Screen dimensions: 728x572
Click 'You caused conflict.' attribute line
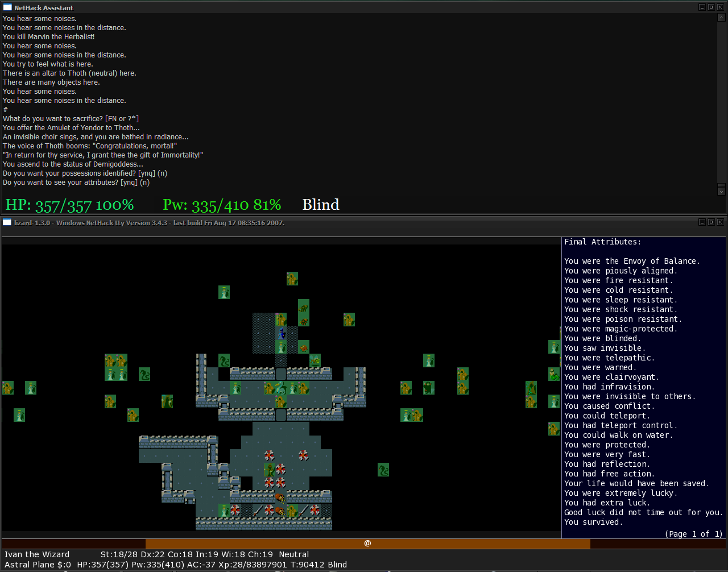[607, 406]
